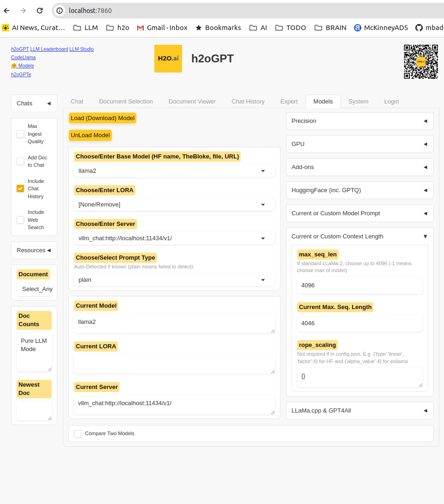
Task: Click site info icon in address bar
Action: click(60, 10)
